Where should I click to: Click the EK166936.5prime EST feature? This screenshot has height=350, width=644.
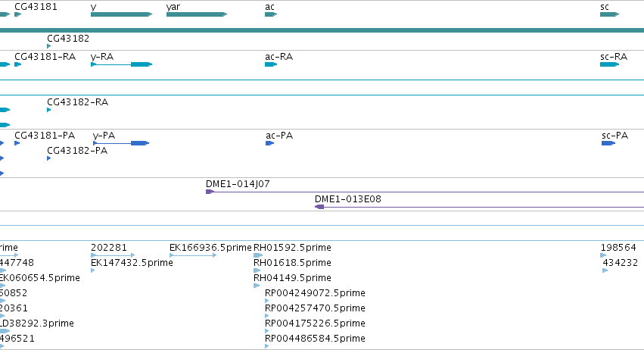click(193, 255)
